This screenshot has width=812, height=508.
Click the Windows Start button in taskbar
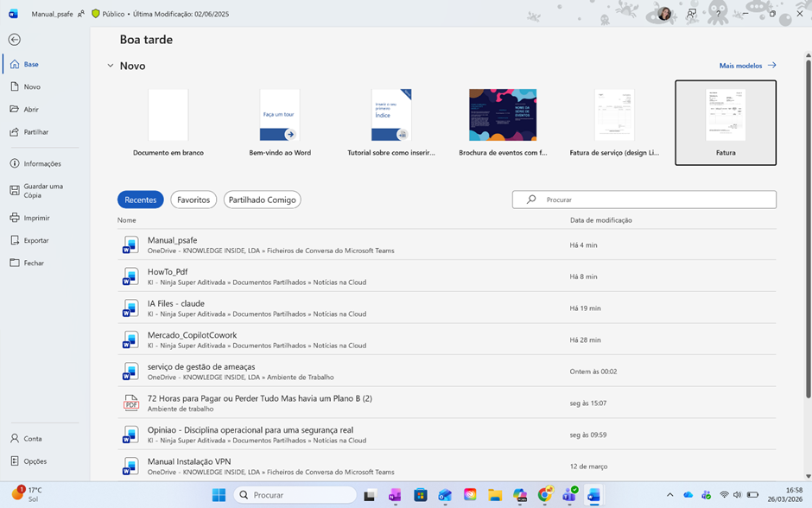(x=219, y=495)
